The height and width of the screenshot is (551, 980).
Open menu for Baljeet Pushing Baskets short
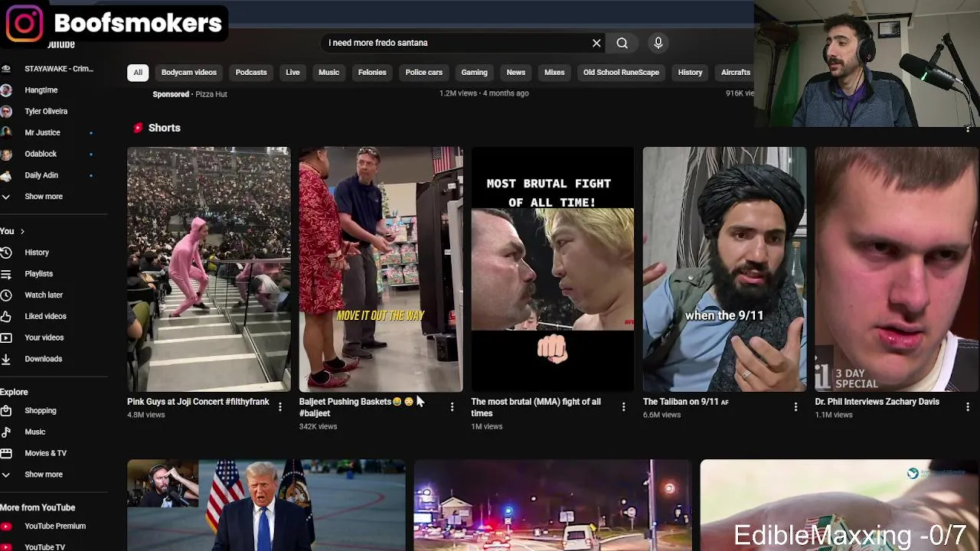452,407
